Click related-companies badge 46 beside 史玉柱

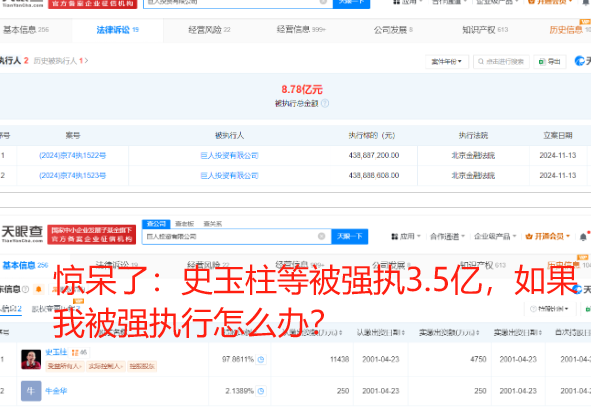[79, 353]
